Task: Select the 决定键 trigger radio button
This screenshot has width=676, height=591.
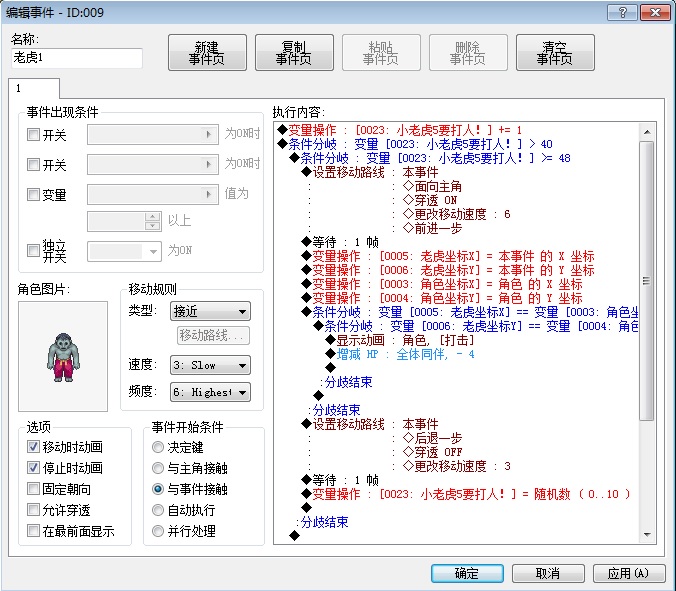Action: [158, 447]
